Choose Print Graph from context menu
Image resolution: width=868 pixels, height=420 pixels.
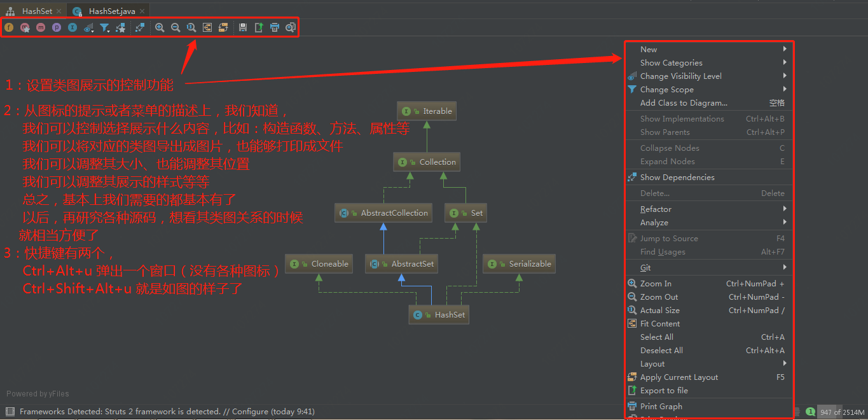709,406
